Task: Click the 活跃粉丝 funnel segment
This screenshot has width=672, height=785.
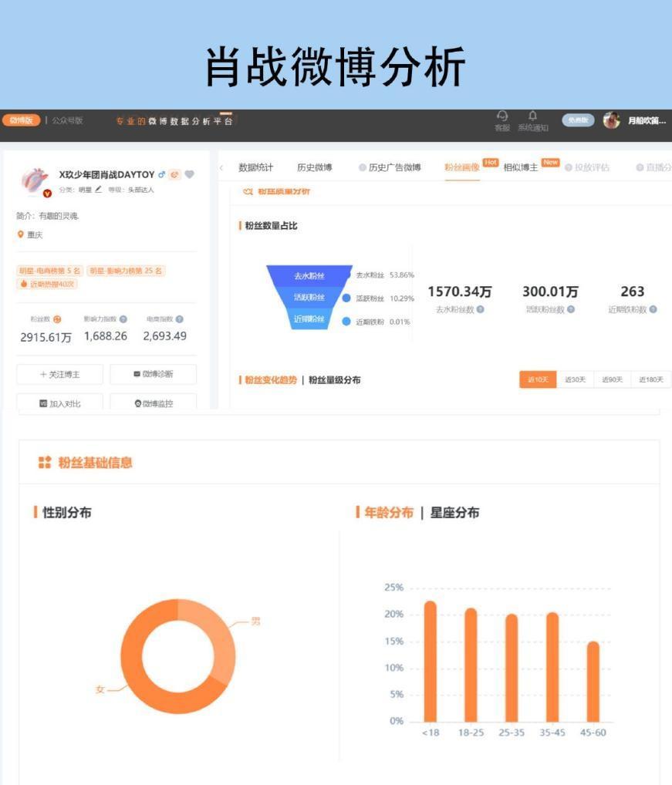Action: (x=308, y=297)
